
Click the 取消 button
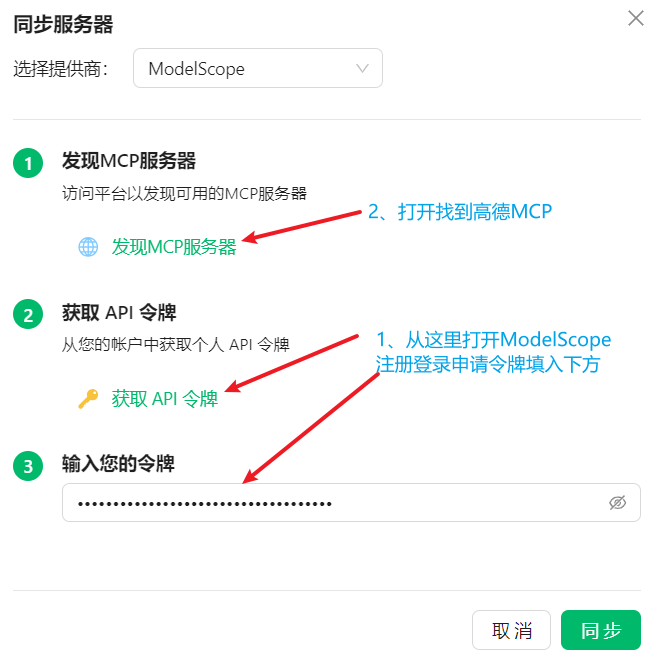coord(511,630)
